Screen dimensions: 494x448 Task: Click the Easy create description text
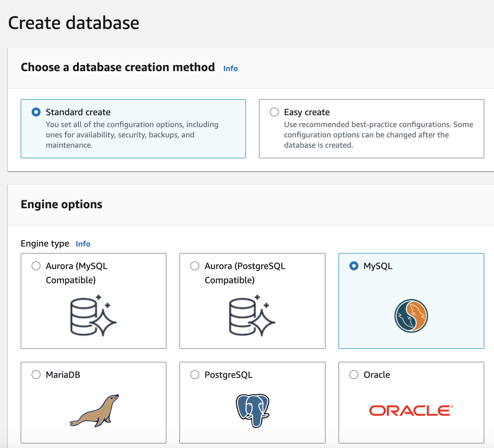tap(379, 135)
